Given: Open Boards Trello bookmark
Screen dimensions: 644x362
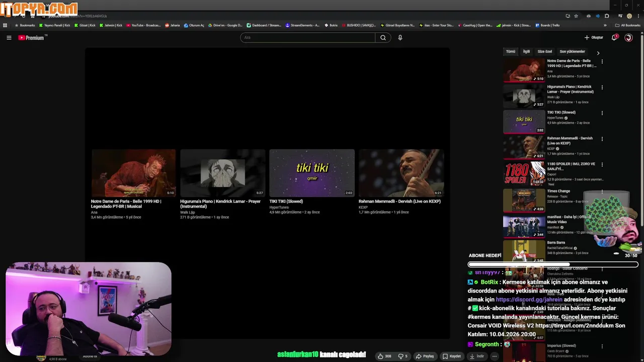Looking at the screenshot, I should pos(547,25).
